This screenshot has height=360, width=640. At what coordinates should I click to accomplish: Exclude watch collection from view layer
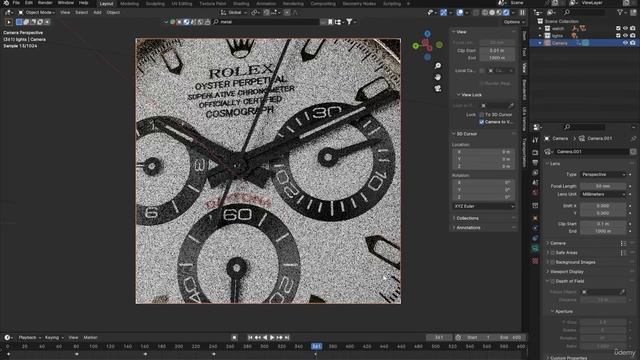[618, 29]
